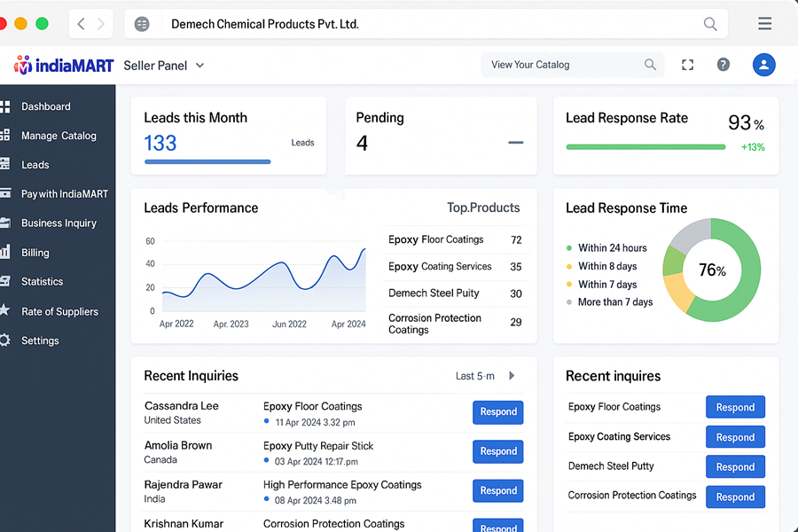Click the address bar search magnifier icon
798x532 pixels.
point(710,24)
